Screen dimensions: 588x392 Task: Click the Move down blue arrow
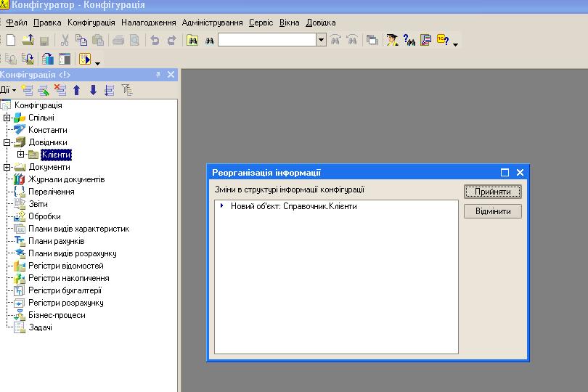click(94, 90)
